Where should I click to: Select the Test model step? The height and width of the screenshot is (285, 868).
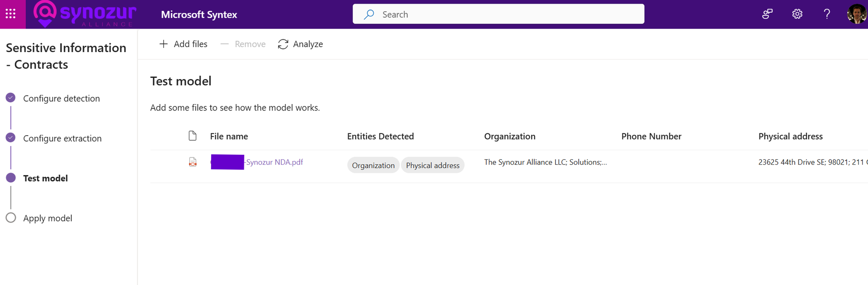pyautogui.click(x=46, y=178)
